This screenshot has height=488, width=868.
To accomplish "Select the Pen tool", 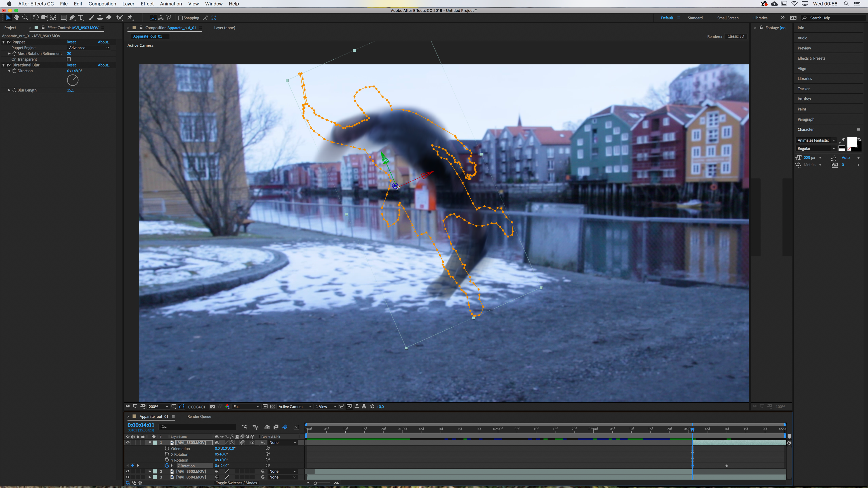I will pos(72,18).
